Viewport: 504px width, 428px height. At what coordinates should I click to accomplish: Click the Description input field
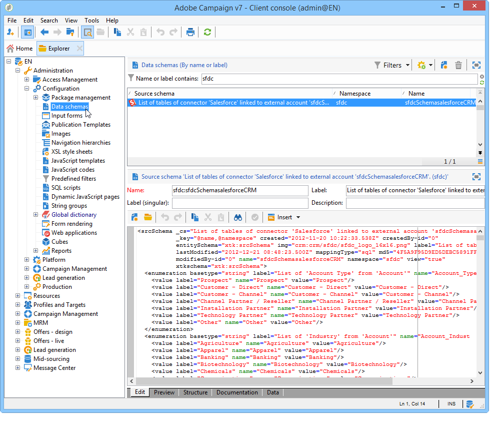pos(415,203)
